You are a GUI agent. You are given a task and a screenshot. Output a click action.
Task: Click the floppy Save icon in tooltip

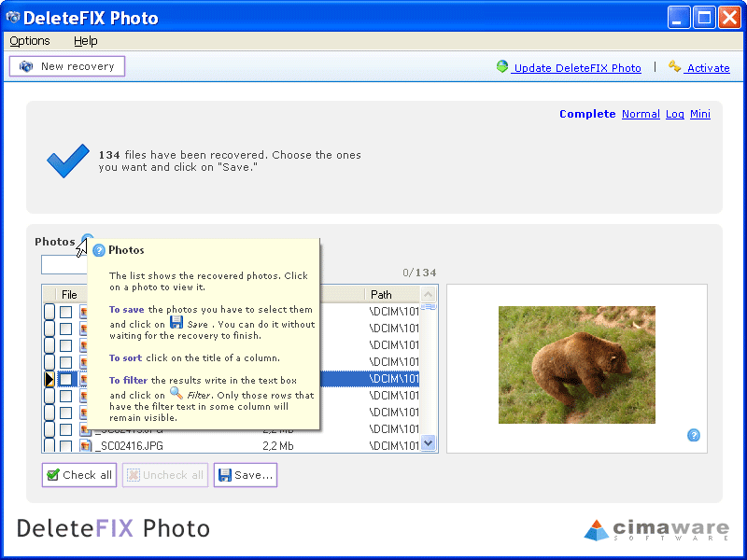click(176, 322)
